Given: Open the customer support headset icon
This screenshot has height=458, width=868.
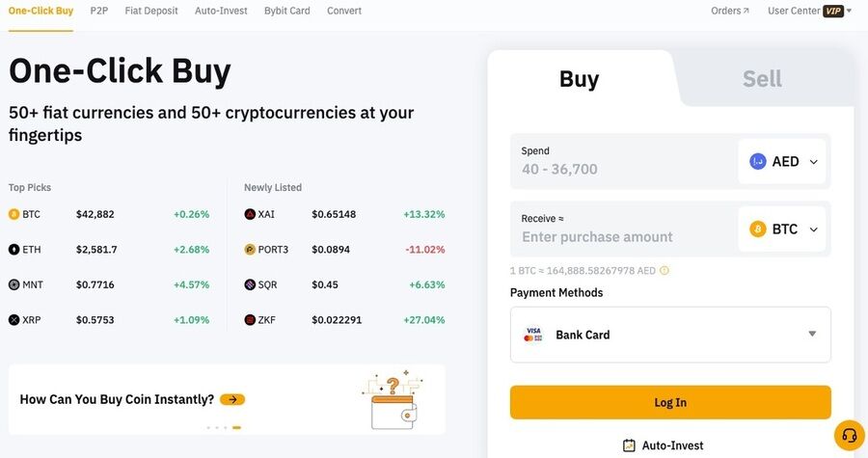Looking at the screenshot, I should tap(850, 436).
